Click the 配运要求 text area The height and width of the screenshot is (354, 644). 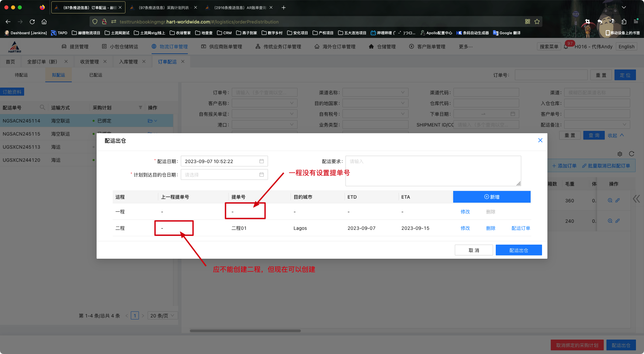(433, 171)
